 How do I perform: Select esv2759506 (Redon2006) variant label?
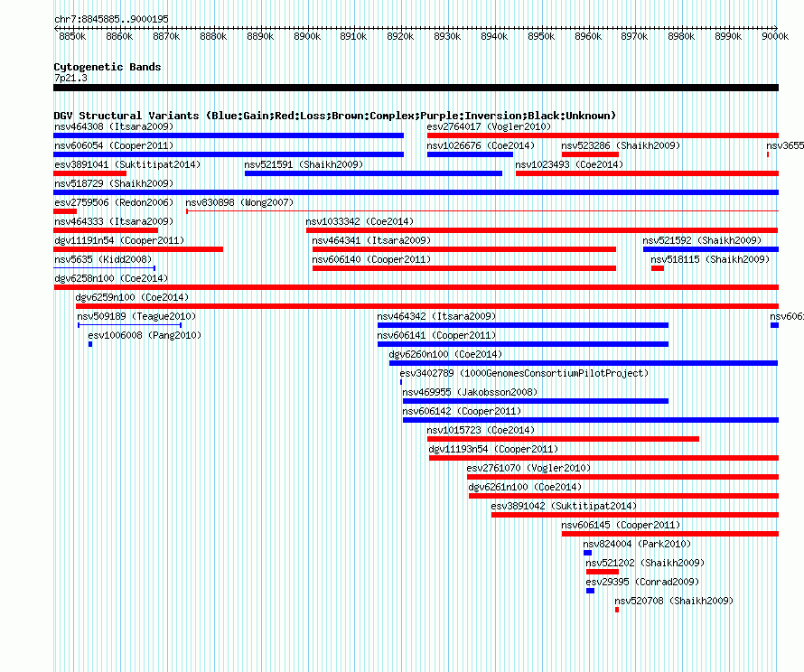click(x=114, y=202)
